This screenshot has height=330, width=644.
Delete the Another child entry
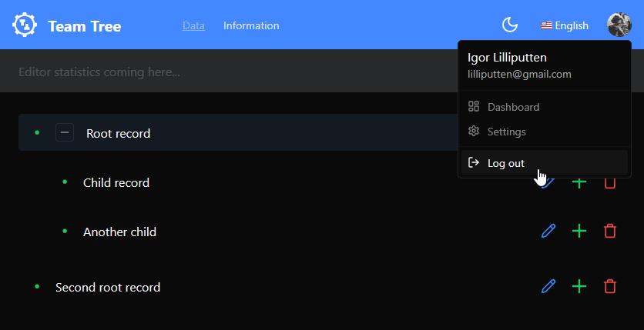(610, 232)
